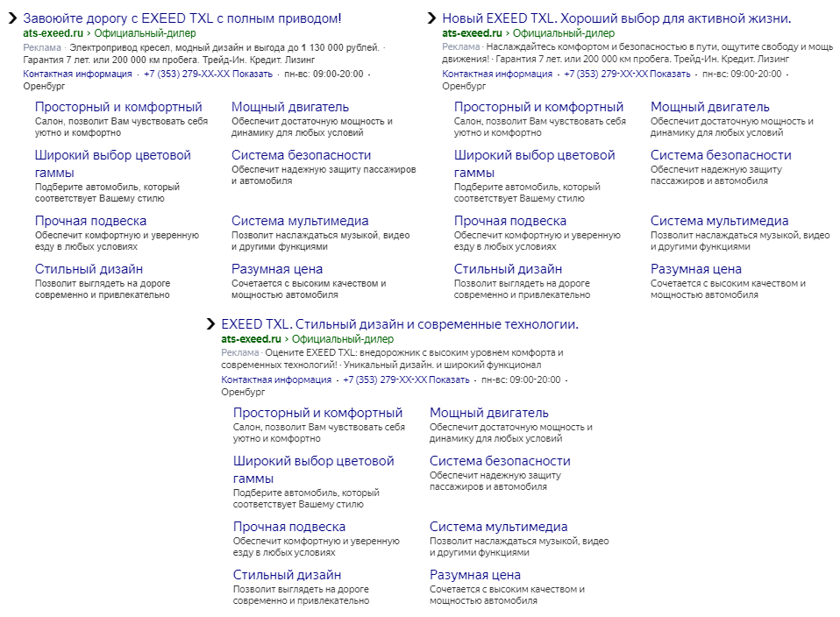Image resolution: width=840 pixels, height=617 pixels.
Task: Open 'Официальный-дилер' path in the 'Новый EXEED TXL' ad
Action: [564, 33]
